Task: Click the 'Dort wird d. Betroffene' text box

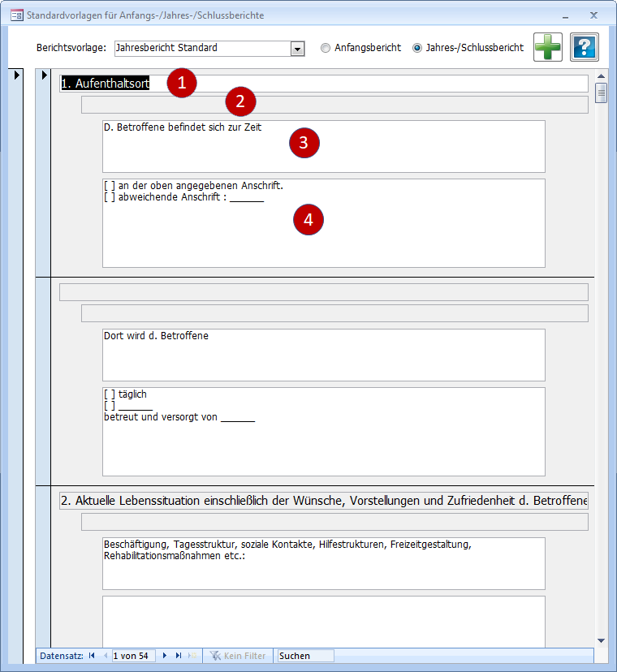Action: (x=324, y=355)
